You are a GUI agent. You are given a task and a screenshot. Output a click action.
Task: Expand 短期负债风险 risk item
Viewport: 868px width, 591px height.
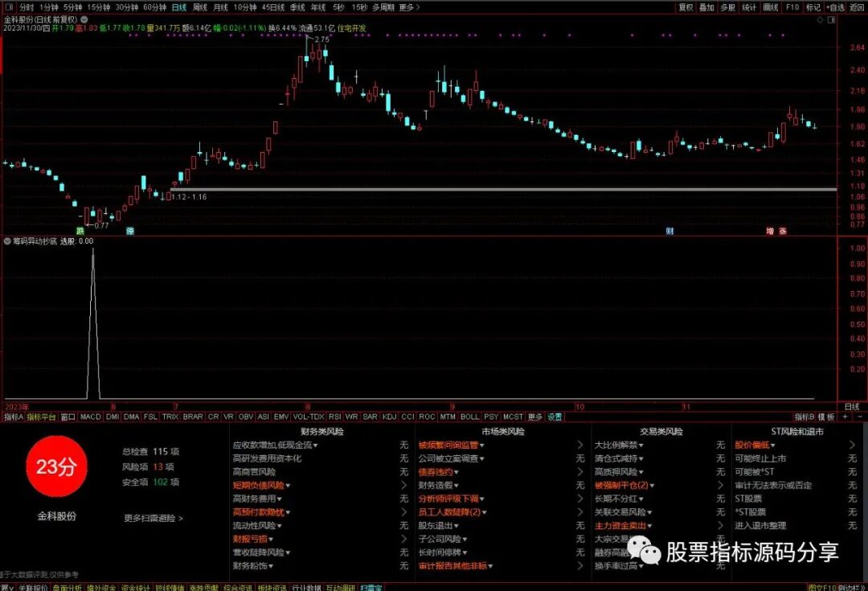(x=261, y=485)
